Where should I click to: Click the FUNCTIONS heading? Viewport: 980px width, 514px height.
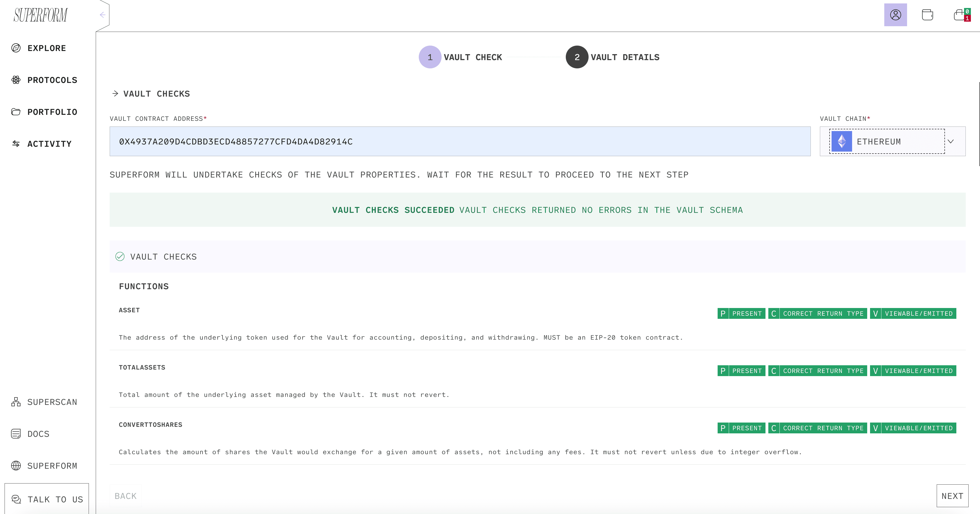[143, 286]
